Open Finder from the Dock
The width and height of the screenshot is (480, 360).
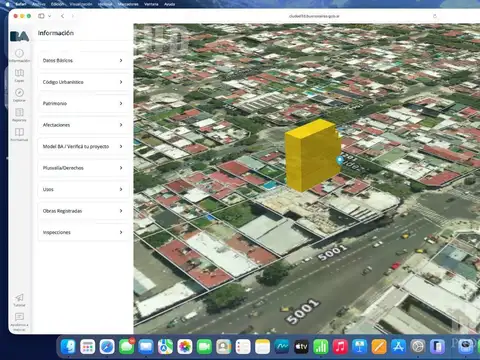(68, 347)
